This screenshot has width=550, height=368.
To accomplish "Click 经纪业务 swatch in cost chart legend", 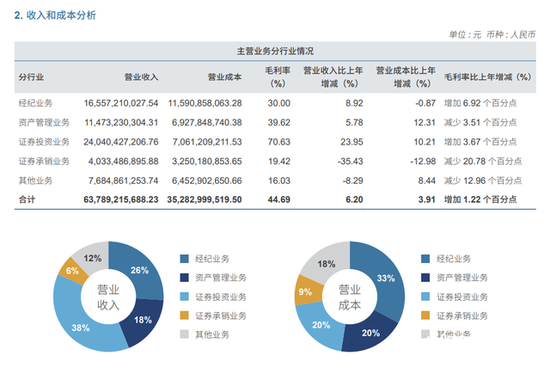I will (425, 259).
